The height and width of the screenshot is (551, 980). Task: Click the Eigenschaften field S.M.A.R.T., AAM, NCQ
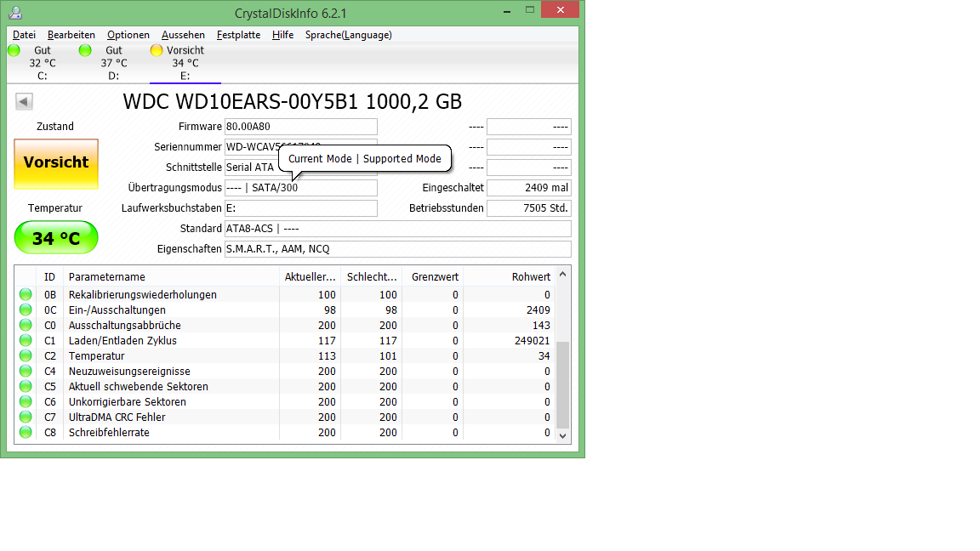398,248
